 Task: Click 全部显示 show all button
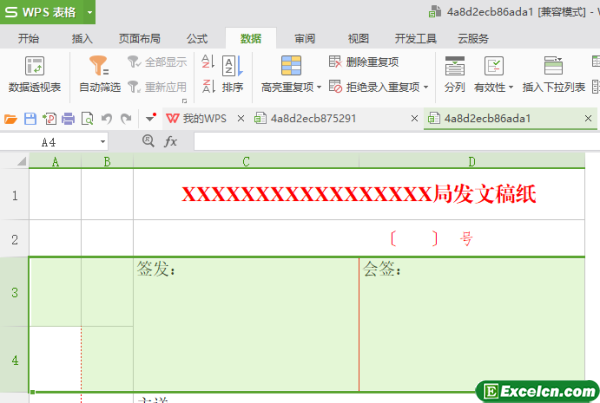pos(157,62)
